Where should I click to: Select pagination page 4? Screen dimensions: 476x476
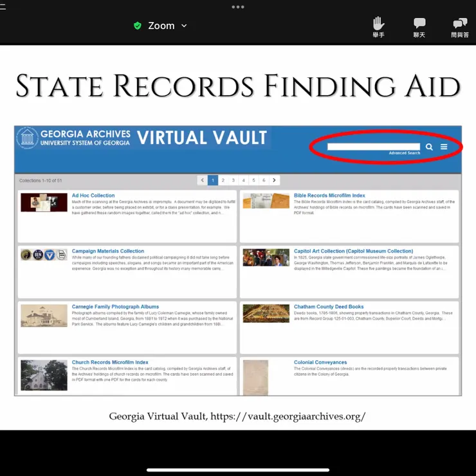[243, 180]
